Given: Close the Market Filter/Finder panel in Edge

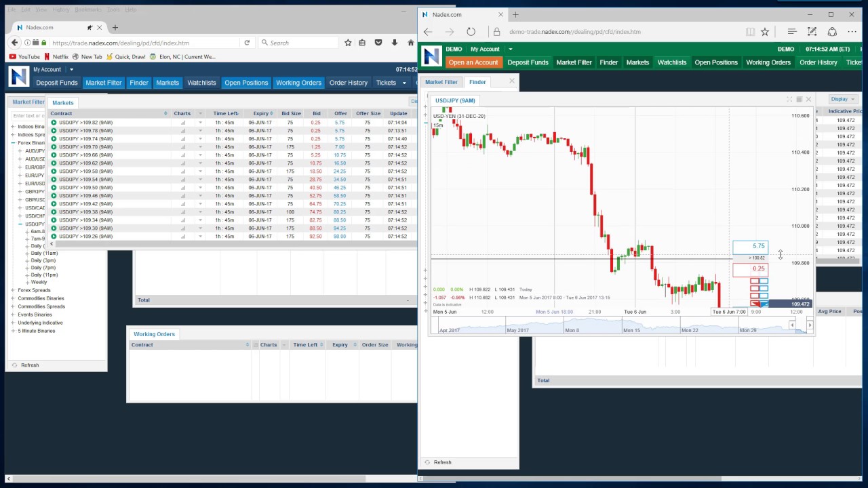Looking at the screenshot, I should pos(511,81).
